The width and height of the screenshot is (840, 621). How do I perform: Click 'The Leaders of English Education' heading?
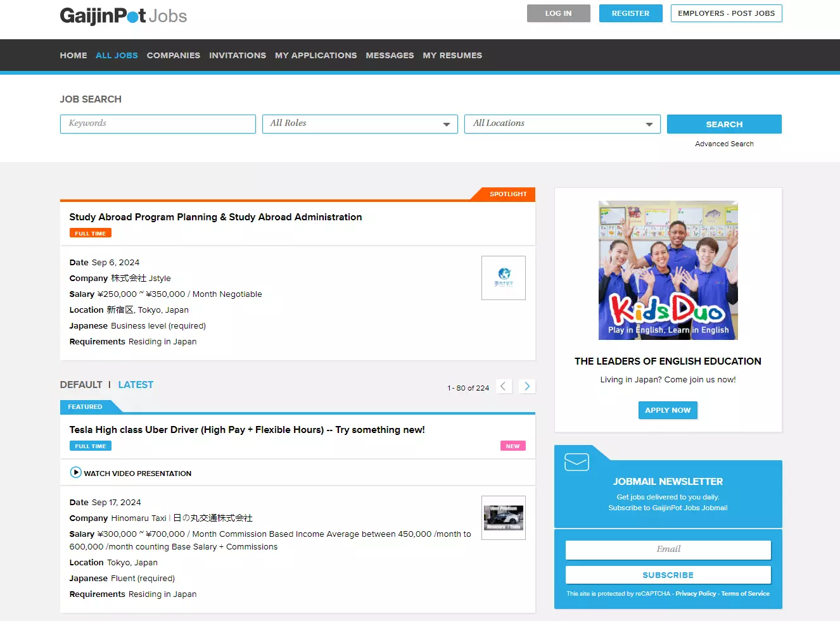(668, 361)
